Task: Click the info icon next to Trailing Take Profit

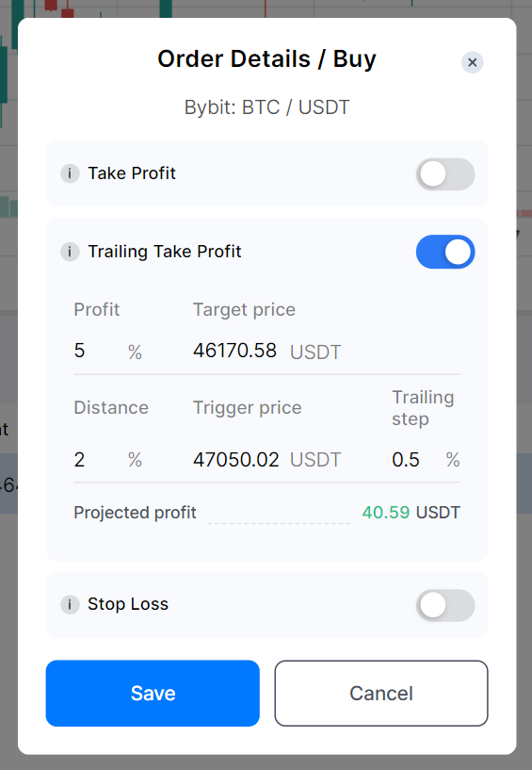Action: [70, 252]
